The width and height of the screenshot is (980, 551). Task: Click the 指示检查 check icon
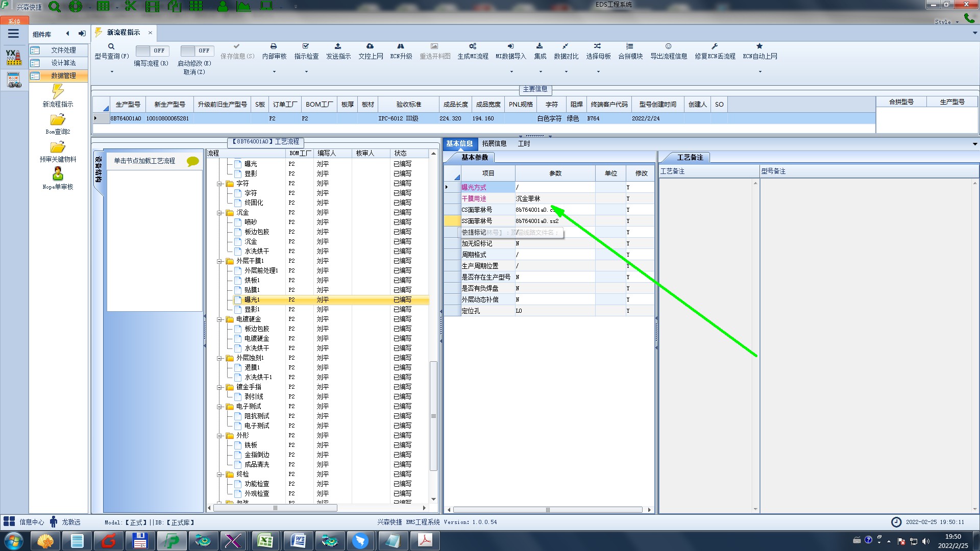click(306, 46)
